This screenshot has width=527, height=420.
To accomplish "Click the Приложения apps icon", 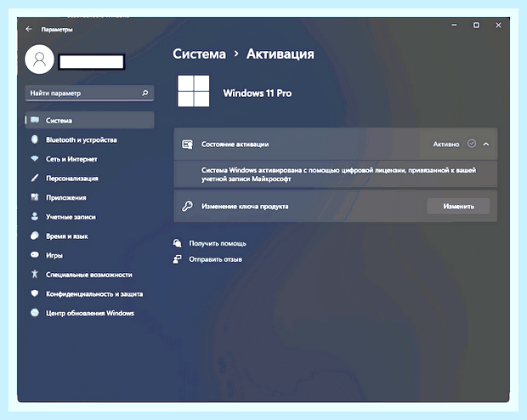I will pyautogui.click(x=35, y=197).
